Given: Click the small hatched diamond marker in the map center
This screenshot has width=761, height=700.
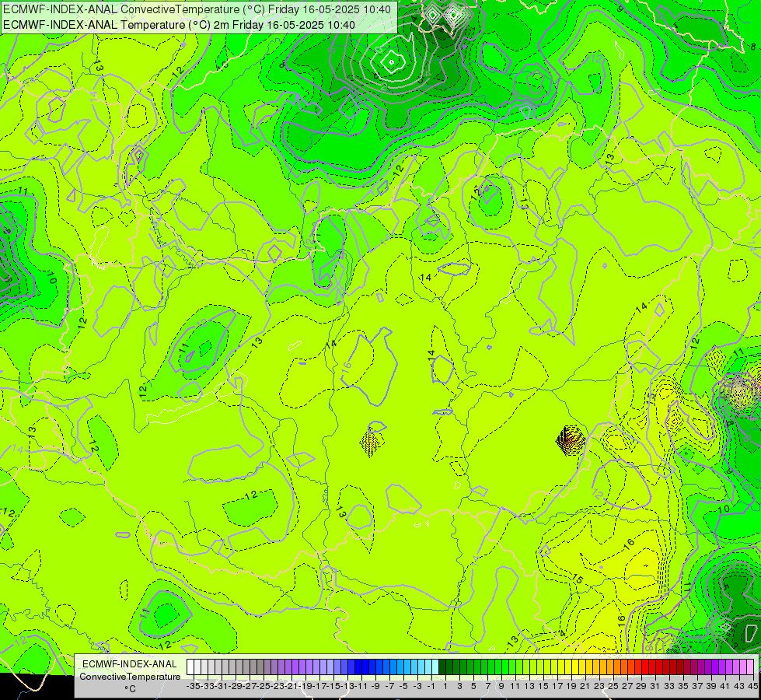Looking at the screenshot, I should [372, 443].
